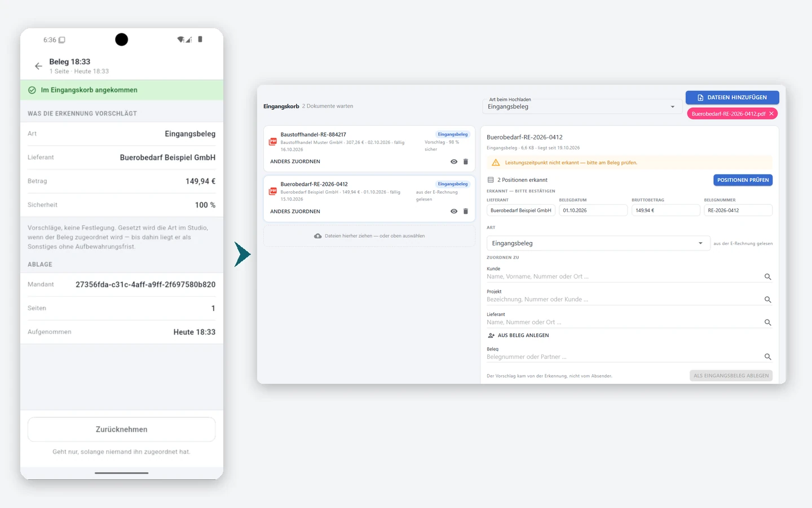
Task: Click the Eingangsbeleg tag on Baustoffhandel card
Action: tap(453, 134)
